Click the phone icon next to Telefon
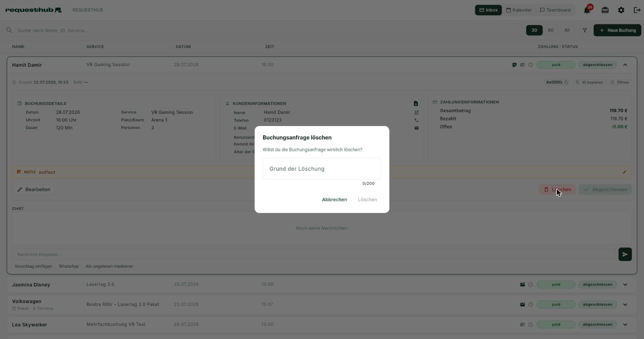This screenshot has width=644, height=339. pos(417,120)
